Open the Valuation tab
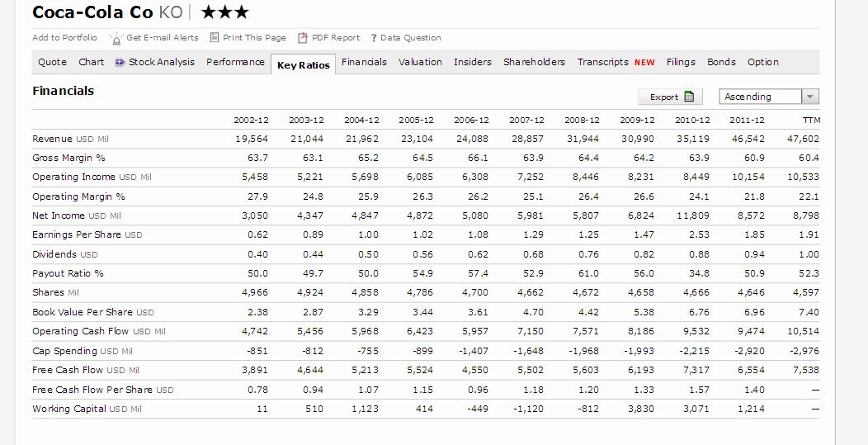Image resolution: width=868 pixels, height=445 pixels. pyautogui.click(x=420, y=62)
